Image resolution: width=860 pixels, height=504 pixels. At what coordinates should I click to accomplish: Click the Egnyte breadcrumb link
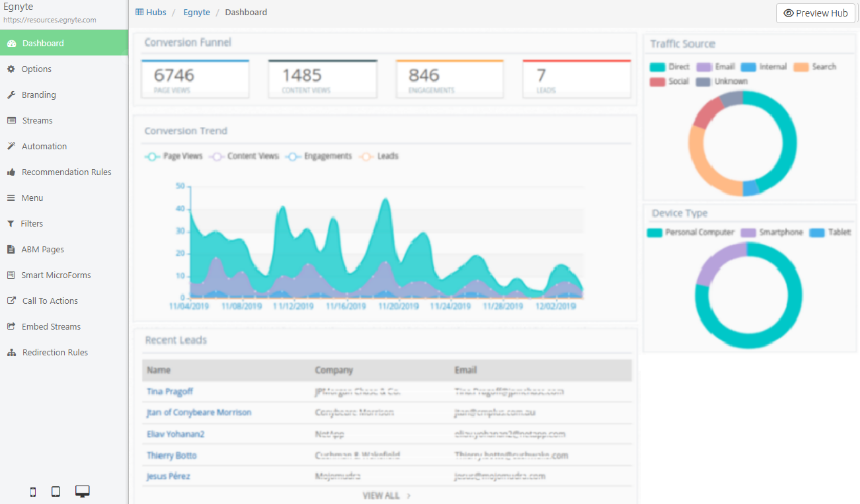(196, 12)
